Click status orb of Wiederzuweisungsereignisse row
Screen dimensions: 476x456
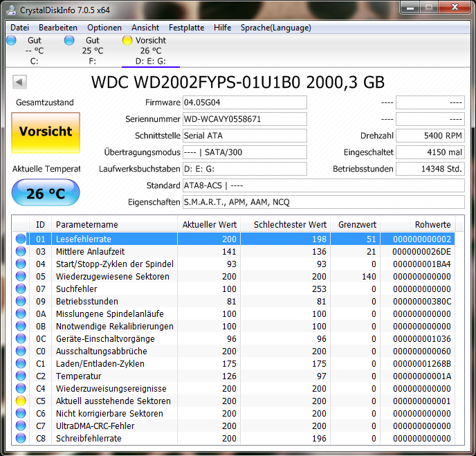point(21,388)
